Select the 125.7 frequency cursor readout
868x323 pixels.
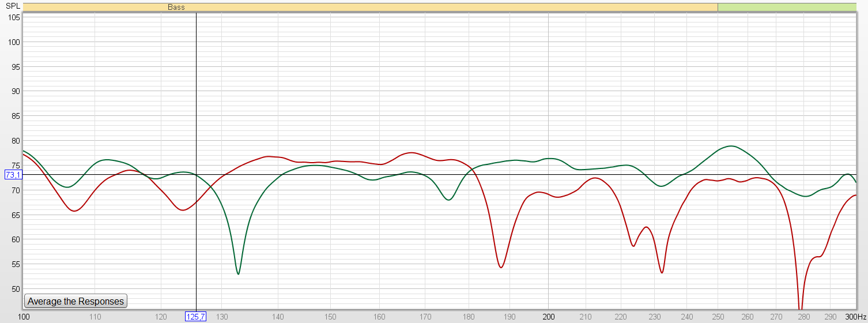(x=195, y=317)
